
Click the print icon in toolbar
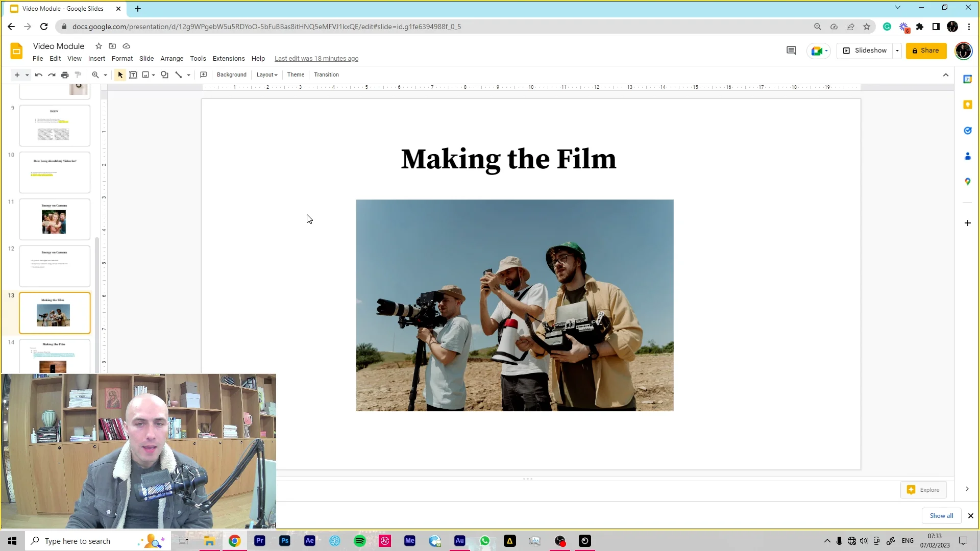pos(65,75)
